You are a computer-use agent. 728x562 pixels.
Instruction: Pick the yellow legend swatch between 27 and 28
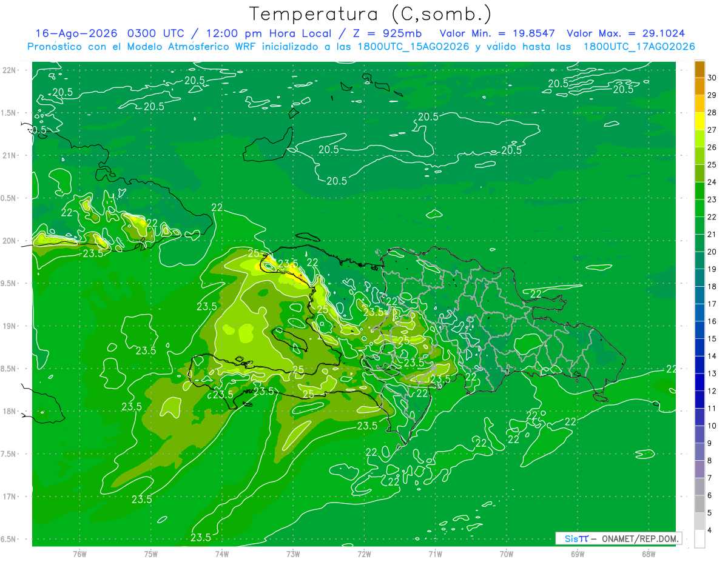pos(699,121)
